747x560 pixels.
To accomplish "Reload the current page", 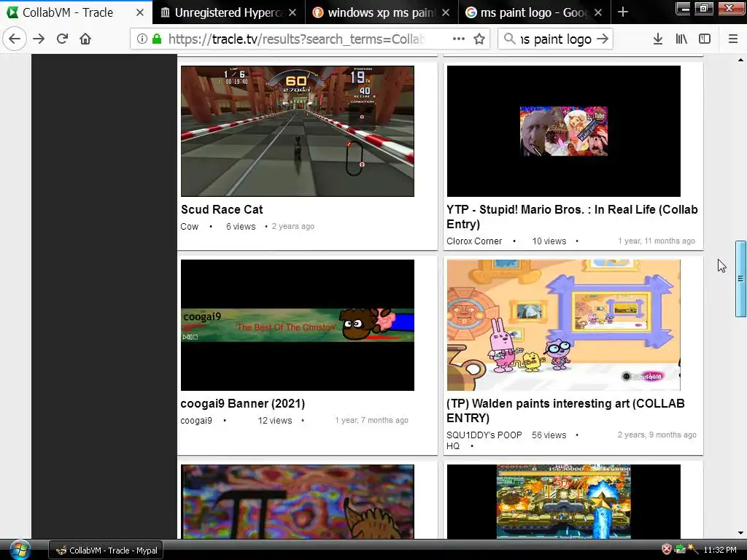I will [x=62, y=39].
